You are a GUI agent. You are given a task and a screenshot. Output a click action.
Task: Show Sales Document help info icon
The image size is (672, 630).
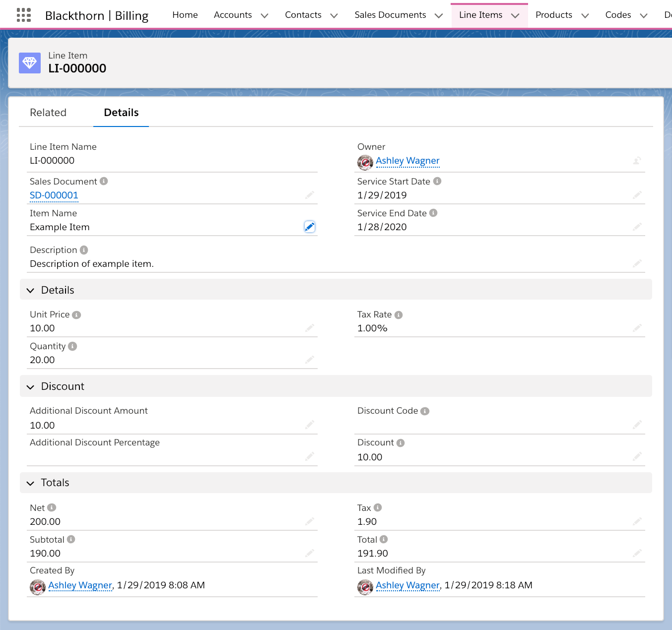[104, 181]
